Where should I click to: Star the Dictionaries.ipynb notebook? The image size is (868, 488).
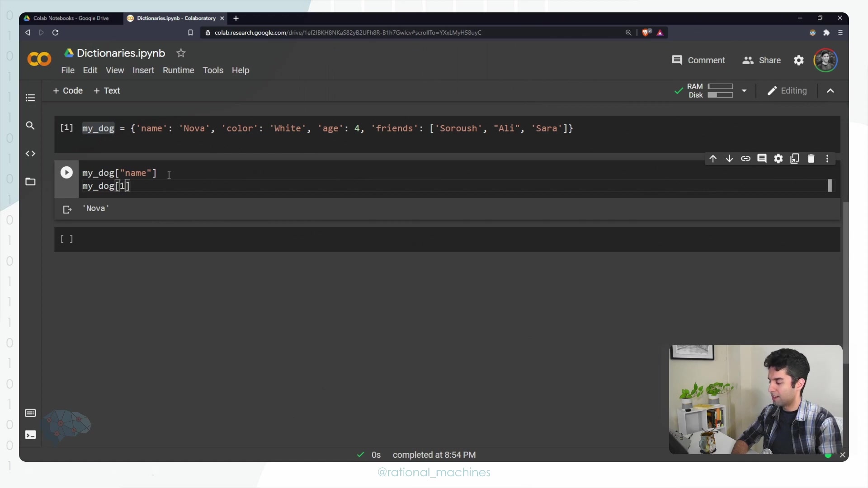[x=181, y=53]
